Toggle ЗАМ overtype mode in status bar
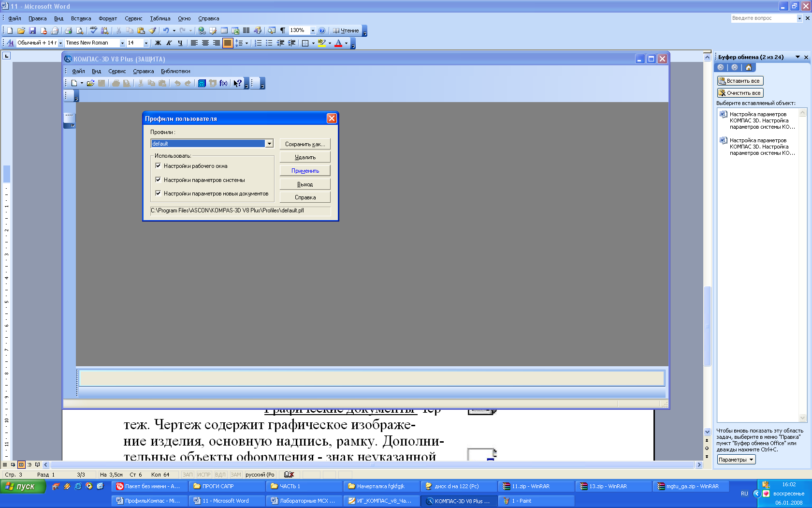This screenshot has width=812, height=508. [236, 475]
